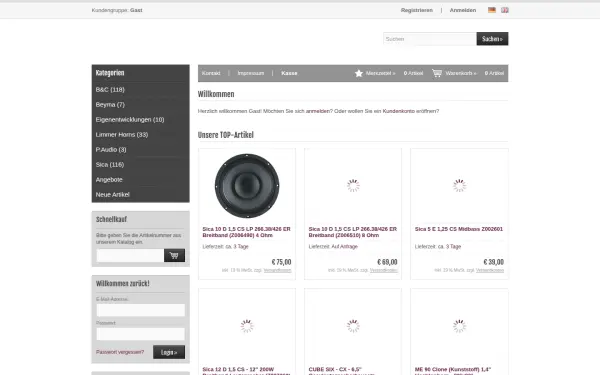Click the Schnellkauf article number field

tap(130, 255)
